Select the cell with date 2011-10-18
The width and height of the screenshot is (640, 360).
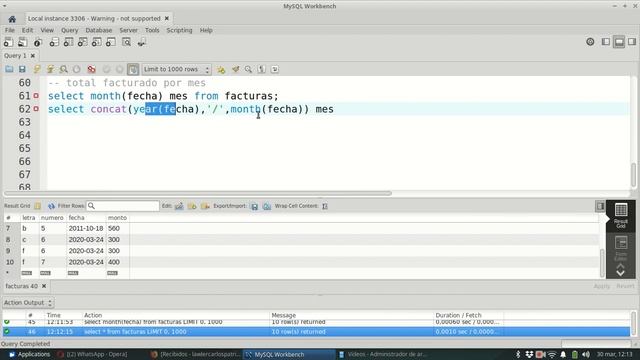click(86, 228)
